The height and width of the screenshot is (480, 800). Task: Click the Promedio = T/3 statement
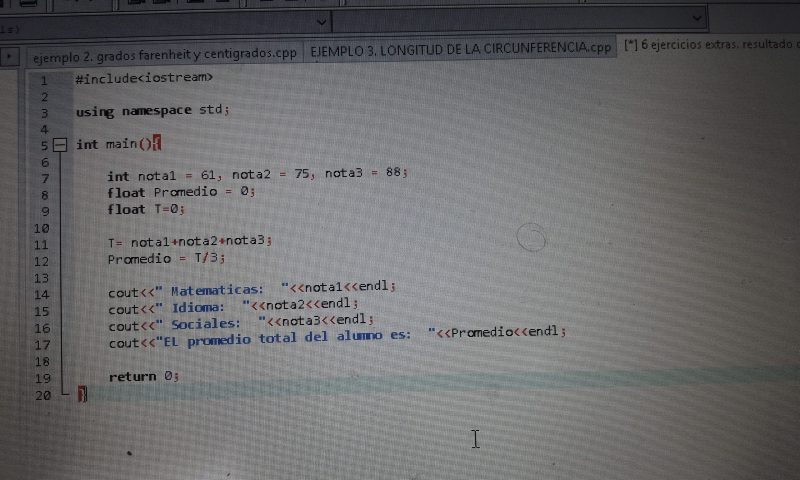172,259
